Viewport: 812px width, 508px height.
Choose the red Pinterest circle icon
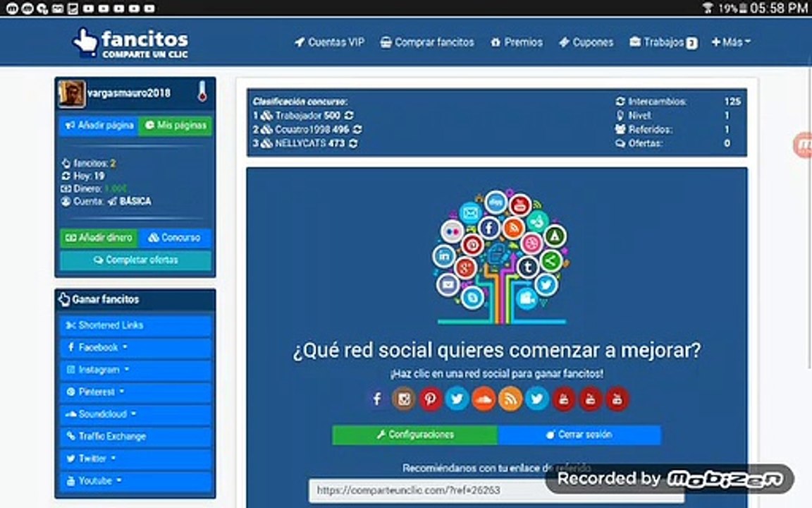(x=431, y=399)
